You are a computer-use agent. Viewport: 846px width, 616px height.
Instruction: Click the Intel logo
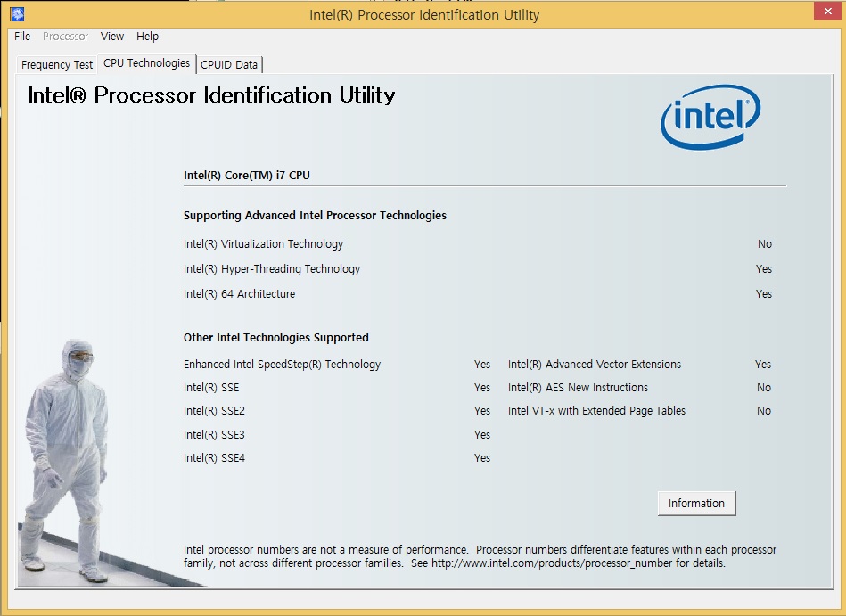click(710, 117)
